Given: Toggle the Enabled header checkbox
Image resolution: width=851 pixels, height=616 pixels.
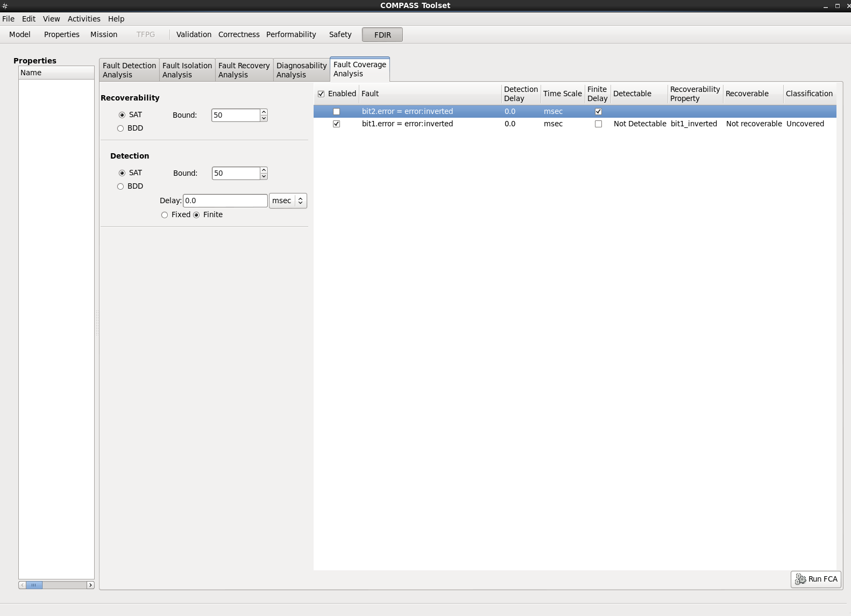Looking at the screenshot, I should pyautogui.click(x=321, y=94).
